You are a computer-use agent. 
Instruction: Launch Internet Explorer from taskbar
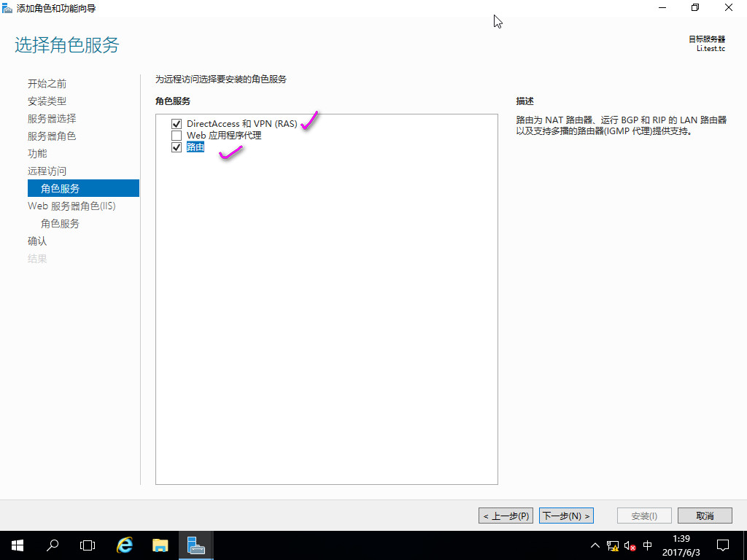coord(125,545)
